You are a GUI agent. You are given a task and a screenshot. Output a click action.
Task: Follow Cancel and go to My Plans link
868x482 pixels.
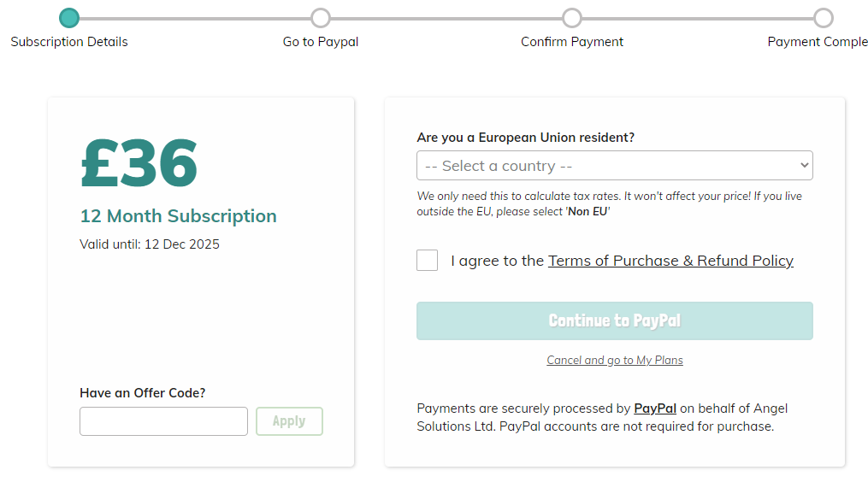click(615, 360)
